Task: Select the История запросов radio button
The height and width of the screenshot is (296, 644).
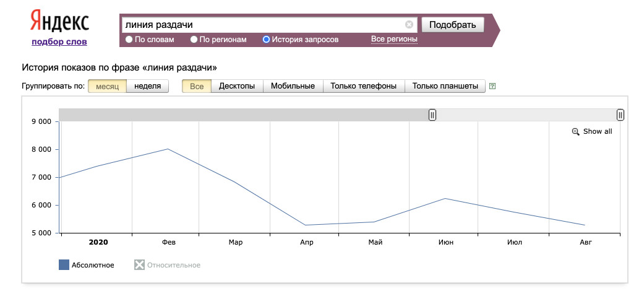Action: pyautogui.click(x=267, y=40)
